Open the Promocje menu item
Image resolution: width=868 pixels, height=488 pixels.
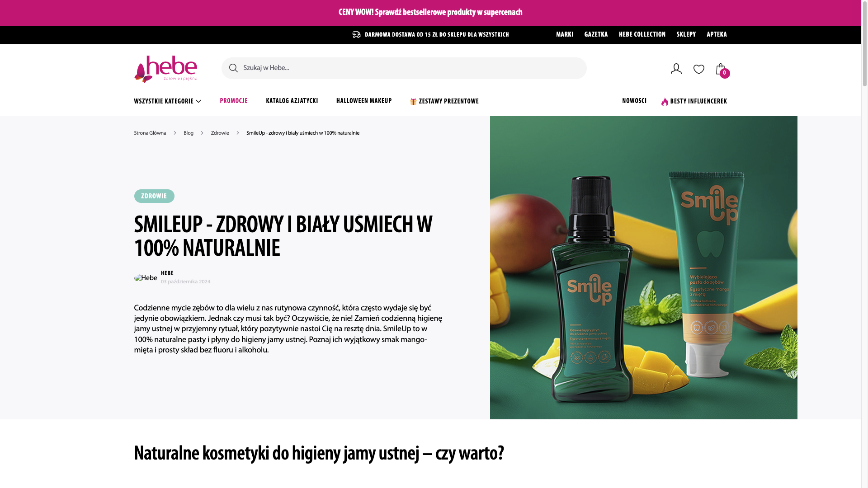(x=234, y=101)
